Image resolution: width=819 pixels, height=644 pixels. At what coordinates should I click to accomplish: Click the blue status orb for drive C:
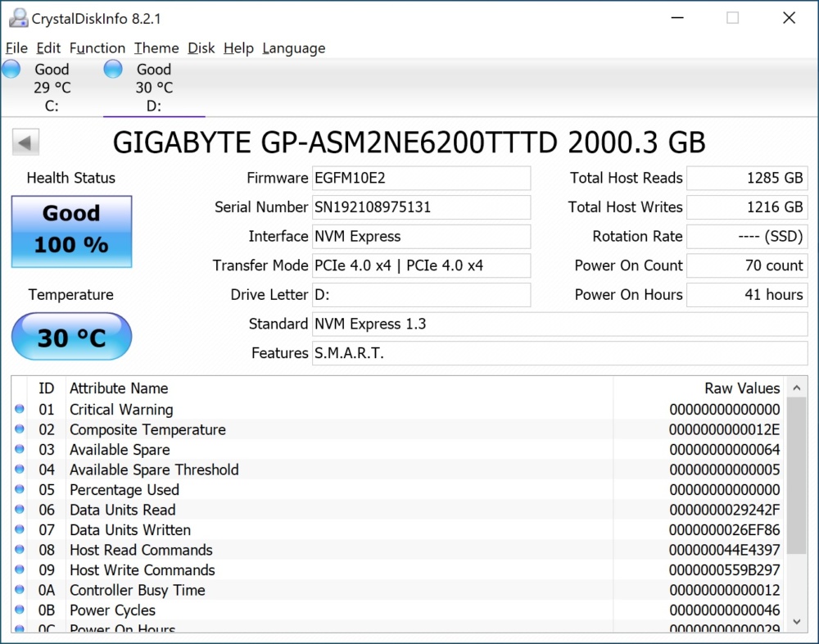tap(11, 69)
